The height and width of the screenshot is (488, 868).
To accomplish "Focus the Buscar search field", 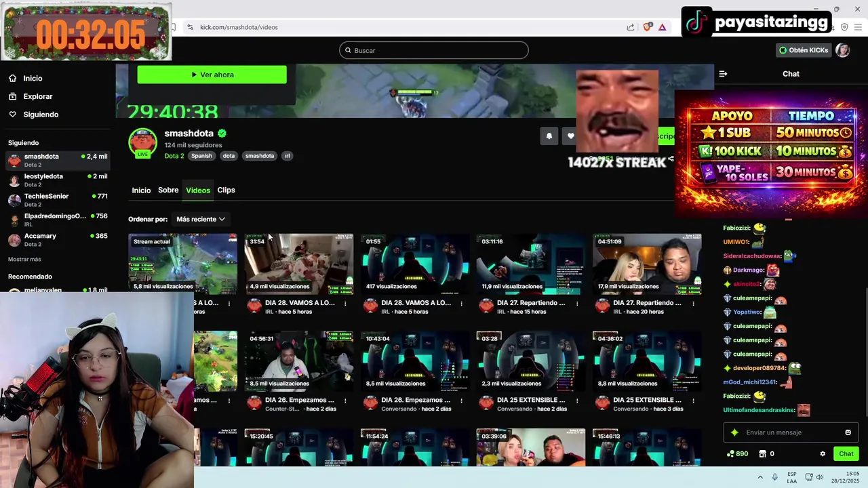I will (x=434, y=50).
